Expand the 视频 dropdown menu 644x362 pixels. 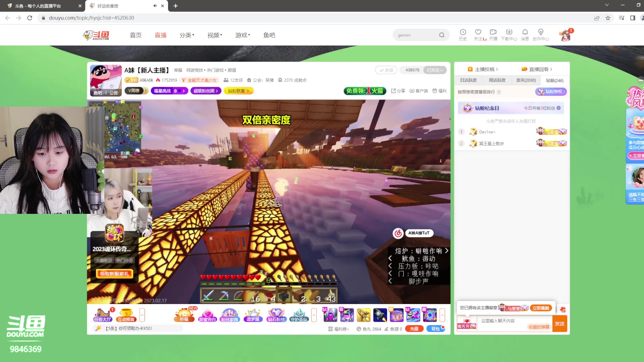pyautogui.click(x=215, y=35)
